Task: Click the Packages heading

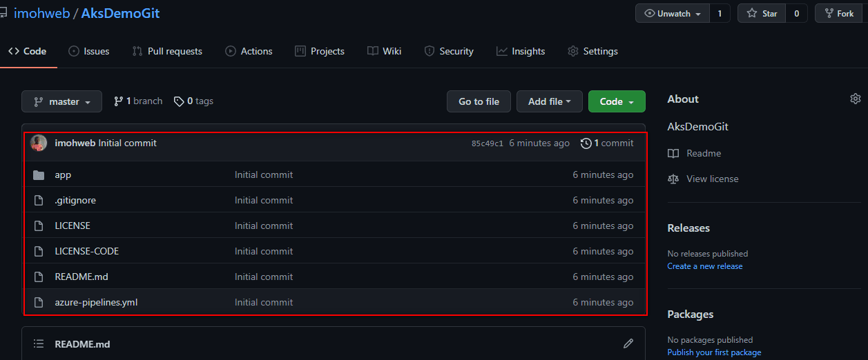Action: tap(691, 314)
